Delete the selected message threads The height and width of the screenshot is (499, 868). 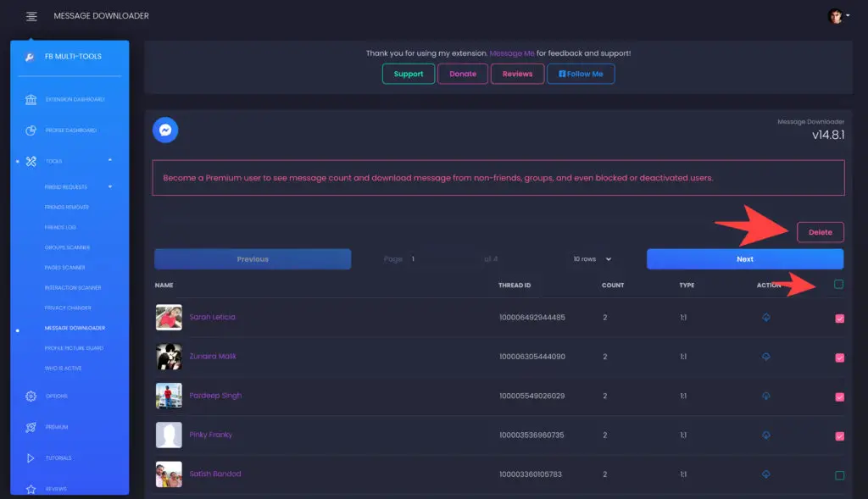(821, 232)
